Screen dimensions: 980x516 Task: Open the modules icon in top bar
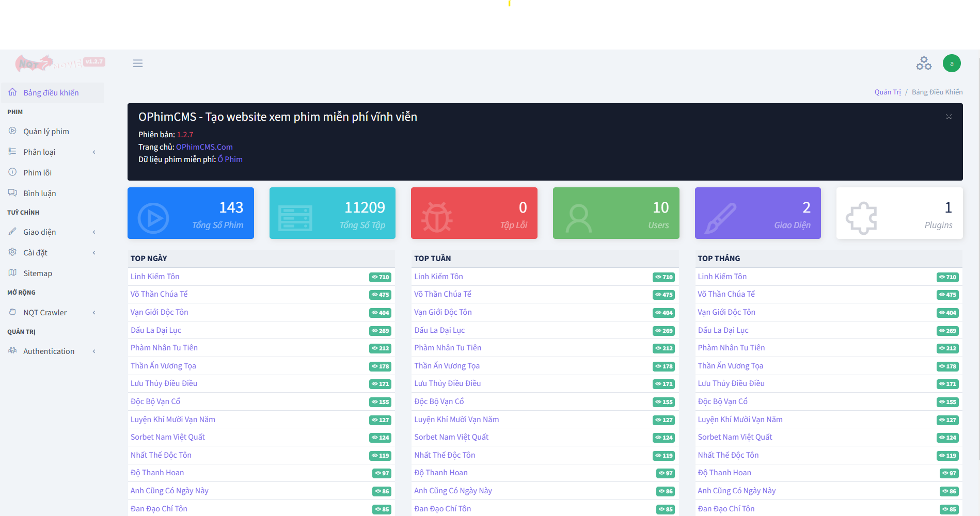tap(924, 63)
